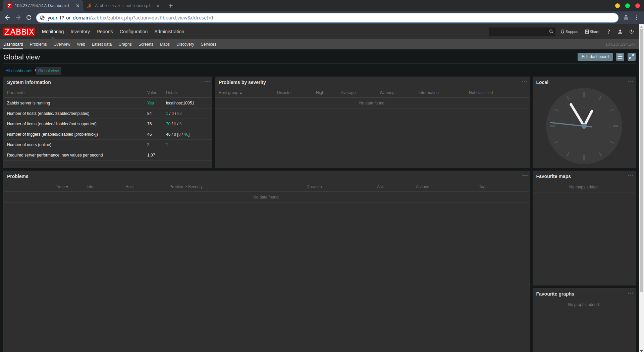Open Latest data submenu
Image resolution: width=644 pixels, height=352 pixels.
pos(102,44)
